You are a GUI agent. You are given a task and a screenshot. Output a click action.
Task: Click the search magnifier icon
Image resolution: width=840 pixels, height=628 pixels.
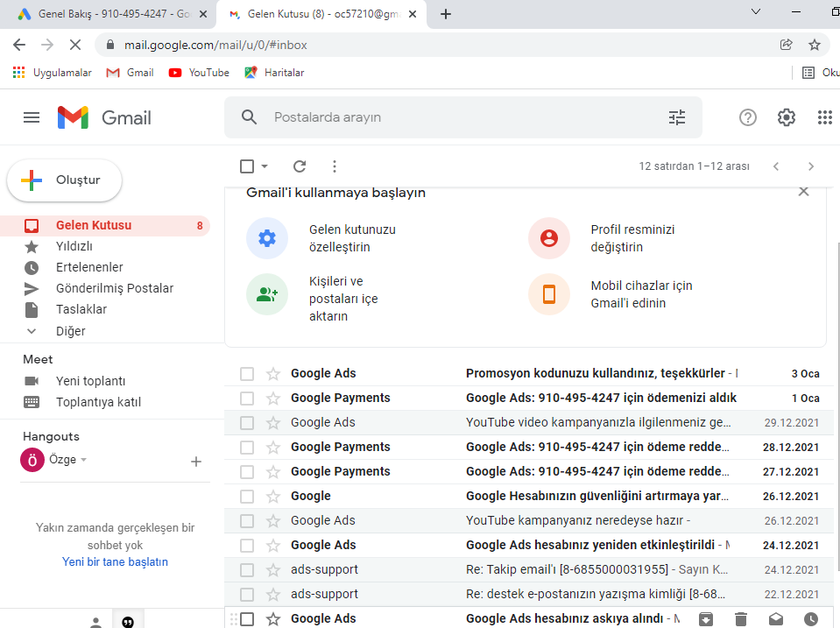pyautogui.click(x=249, y=116)
